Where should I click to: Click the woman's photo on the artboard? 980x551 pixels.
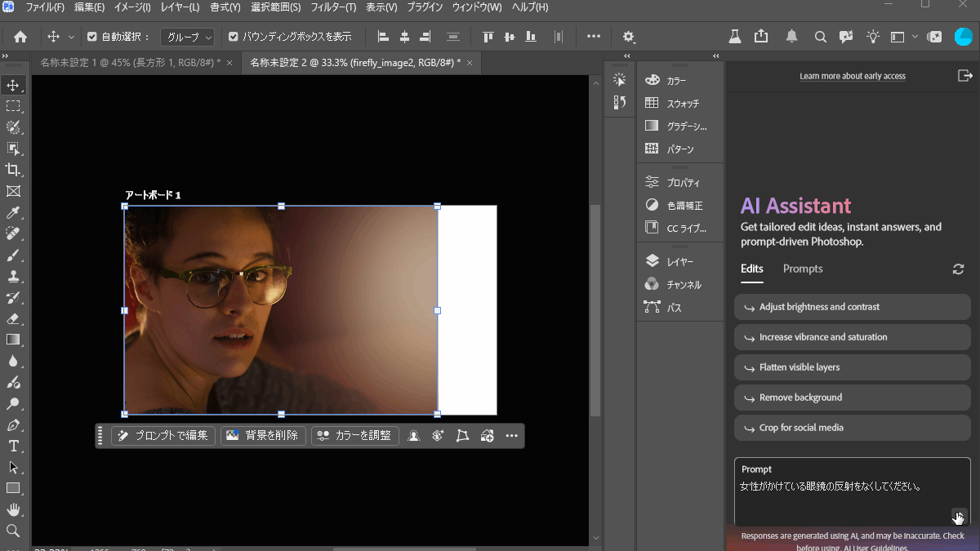click(x=281, y=310)
